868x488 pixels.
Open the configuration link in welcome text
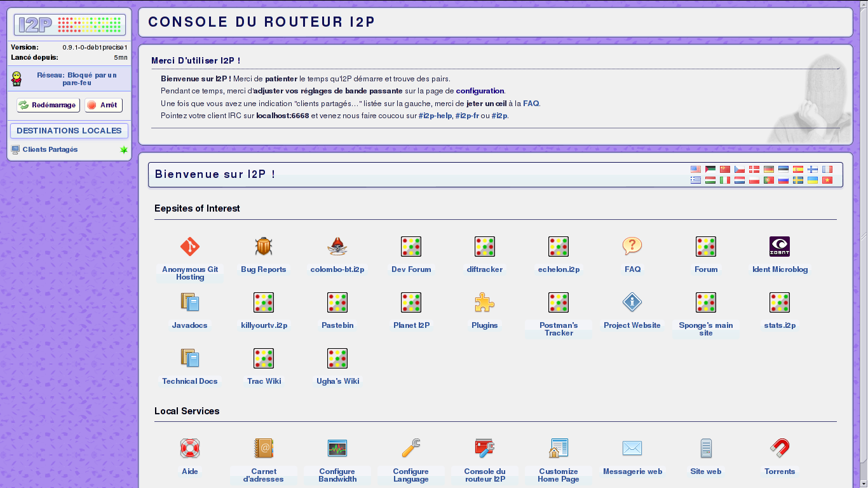[480, 91]
